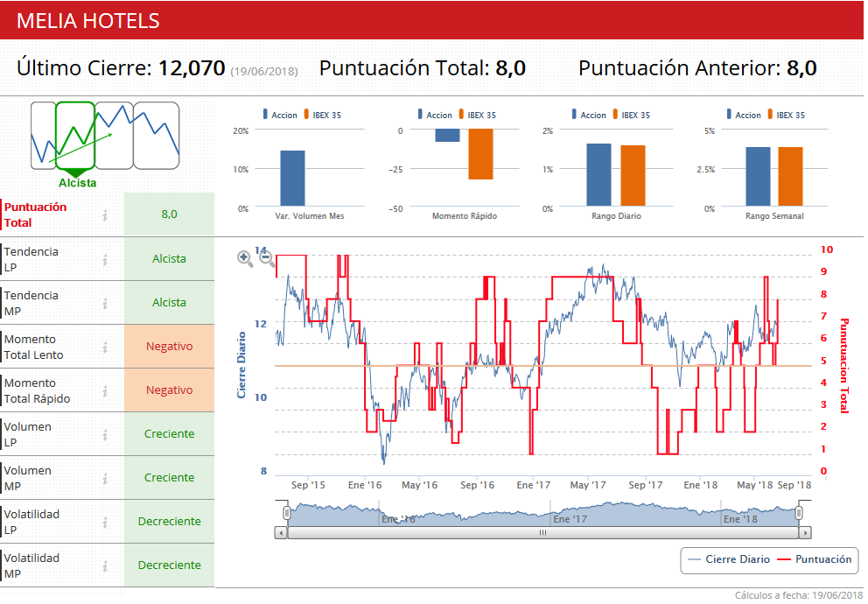Image resolution: width=868 pixels, height=604 pixels.
Task: Click the 8,0 score cell in table
Action: tap(170, 214)
